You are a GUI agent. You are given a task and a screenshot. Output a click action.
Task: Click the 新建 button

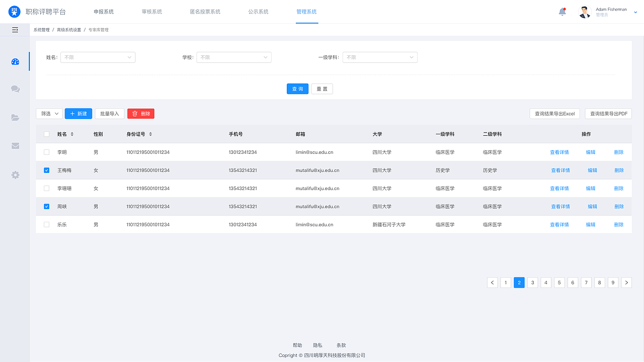78,114
